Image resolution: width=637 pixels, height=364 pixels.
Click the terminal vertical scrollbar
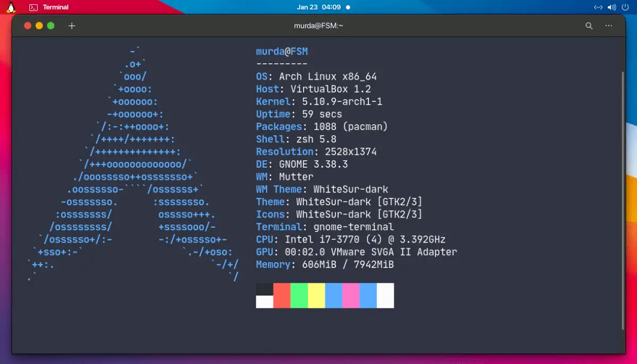tap(623, 200)
